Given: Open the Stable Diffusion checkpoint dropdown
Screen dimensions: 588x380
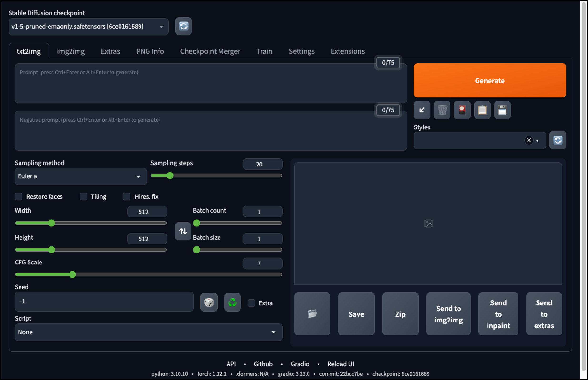Looking at the screenshot, I should [88, 26].
